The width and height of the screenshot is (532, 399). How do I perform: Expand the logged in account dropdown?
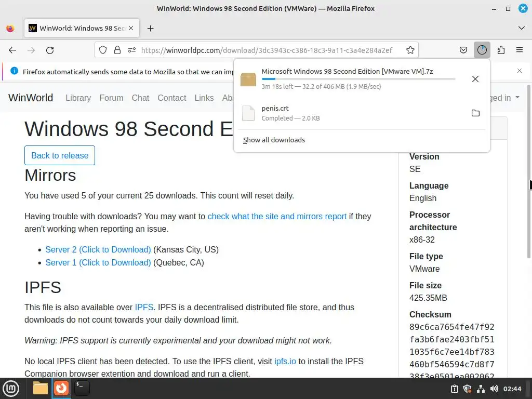[505, 98]
